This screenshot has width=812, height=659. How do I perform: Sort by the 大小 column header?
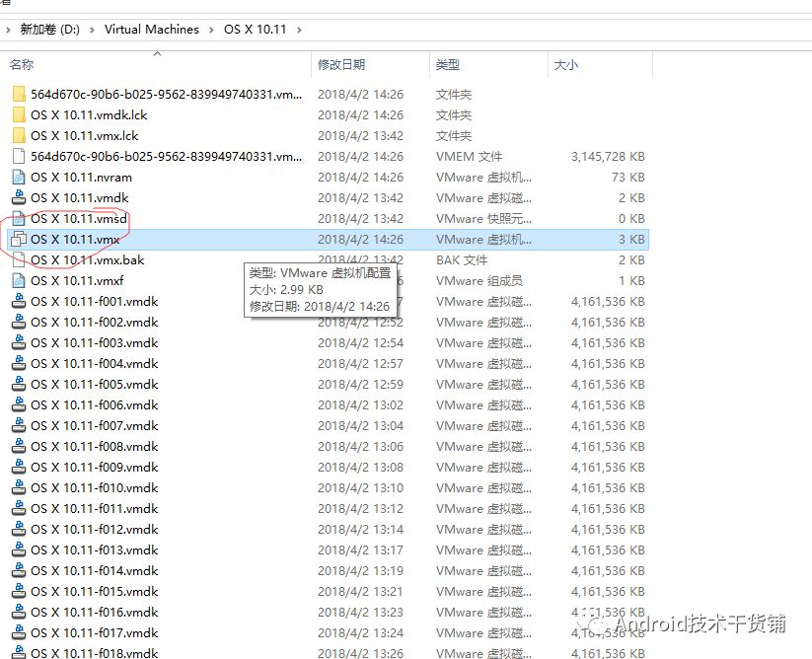click(x=566, y=65)
